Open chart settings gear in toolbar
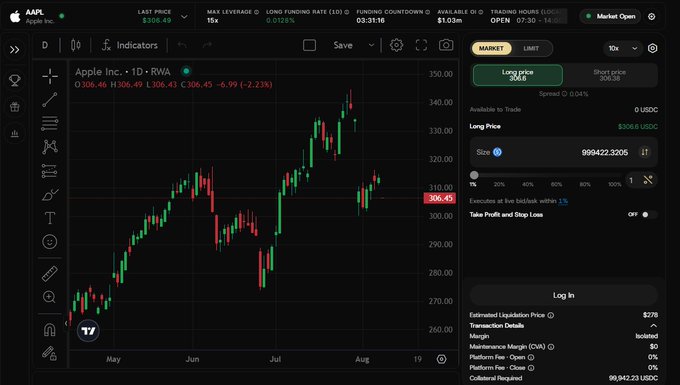Image resolution: width=680 pixels, height=385 pixels. click(396, 45)
